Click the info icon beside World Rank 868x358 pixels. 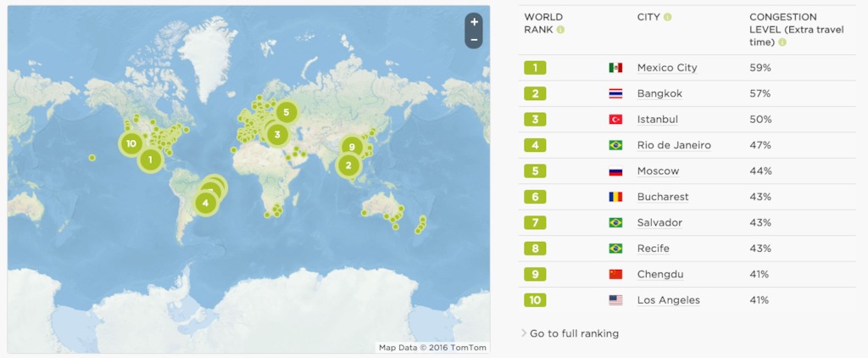[560, 30]
